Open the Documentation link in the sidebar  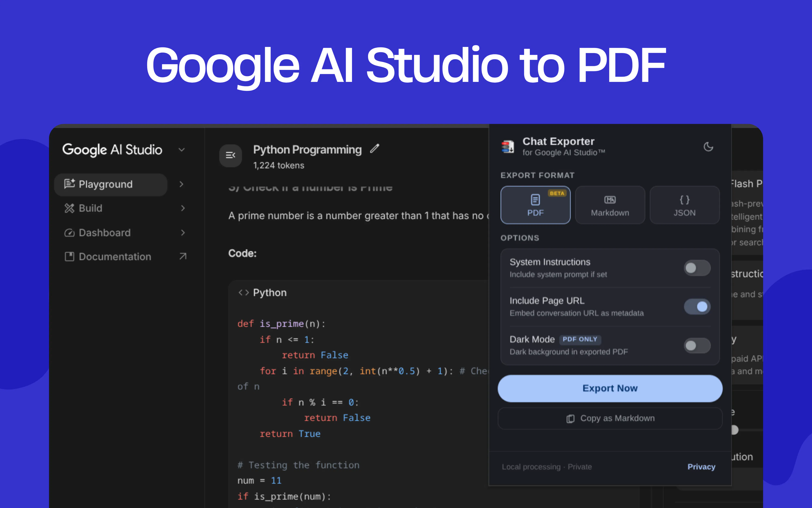(x=115, y=257)
